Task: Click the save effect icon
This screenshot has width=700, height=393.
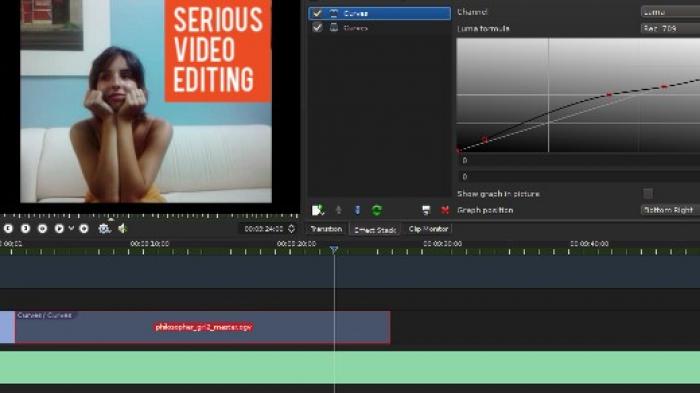Action: [426, 210]
